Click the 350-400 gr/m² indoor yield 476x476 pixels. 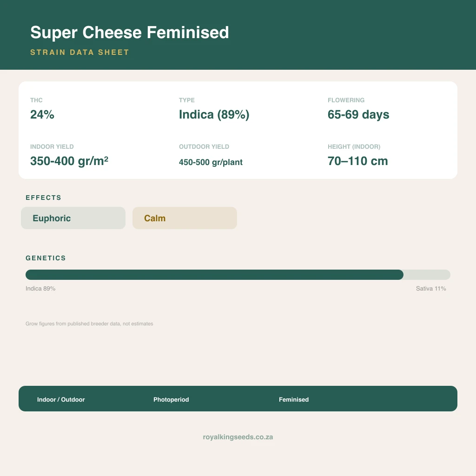click(69, 161)
